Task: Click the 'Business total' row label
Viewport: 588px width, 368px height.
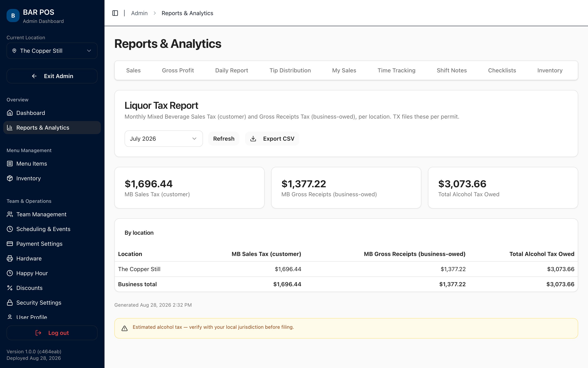Action: tap(137, 284)
